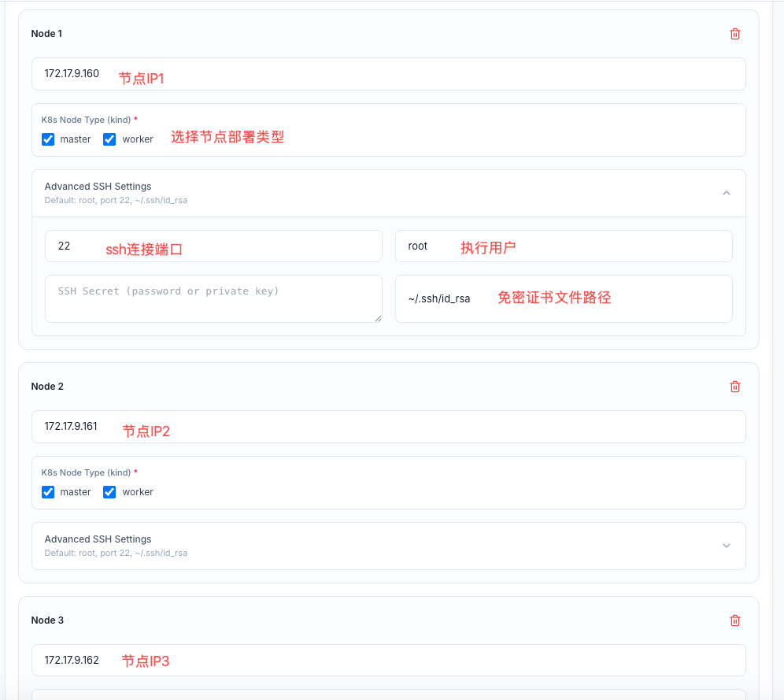Viewport: 784px width, 700px height.
Task: Collapse Node 1 Advanced SSH Settings chevron
Action: 726,193
